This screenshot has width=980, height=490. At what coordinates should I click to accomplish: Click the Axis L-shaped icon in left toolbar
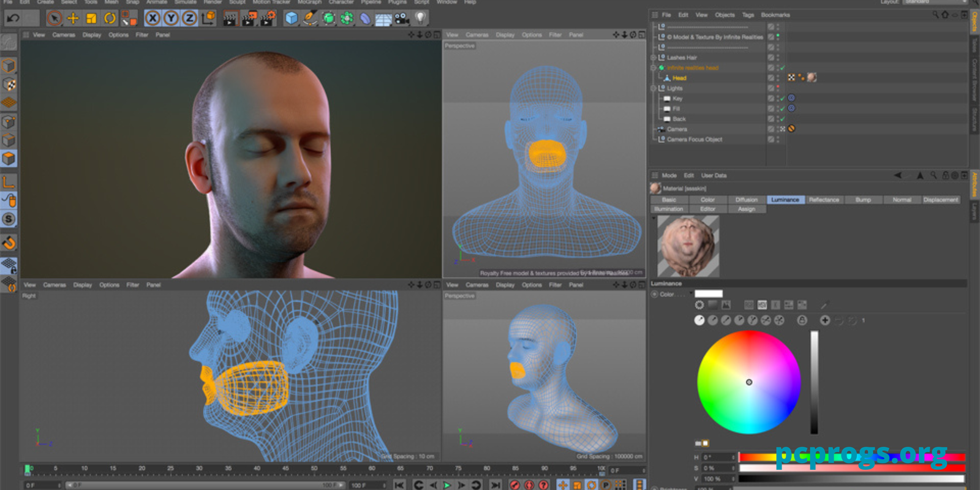coord(9,182)
